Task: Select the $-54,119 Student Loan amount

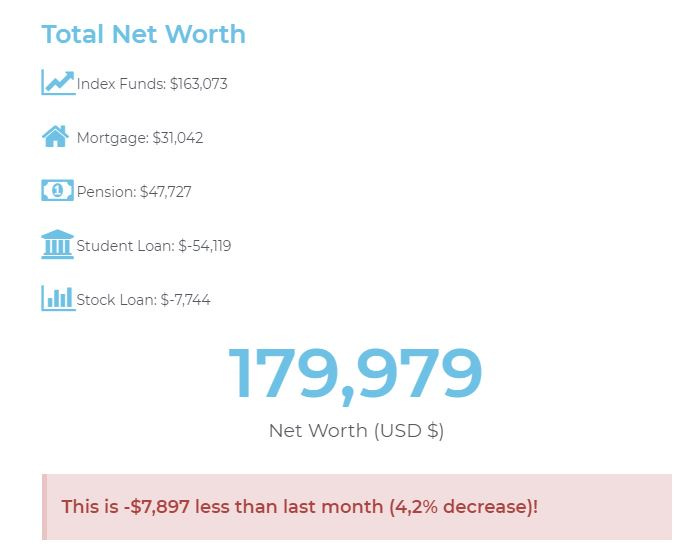Action: click(205, 246)
